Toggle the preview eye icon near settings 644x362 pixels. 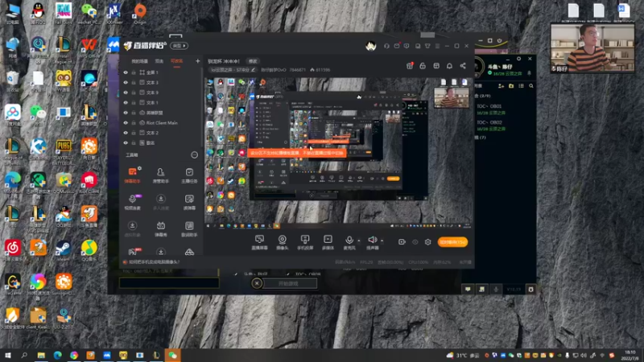click(415, 242)
